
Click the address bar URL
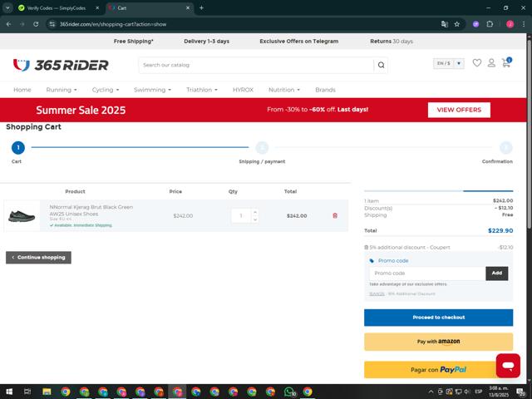pos(113,24)
